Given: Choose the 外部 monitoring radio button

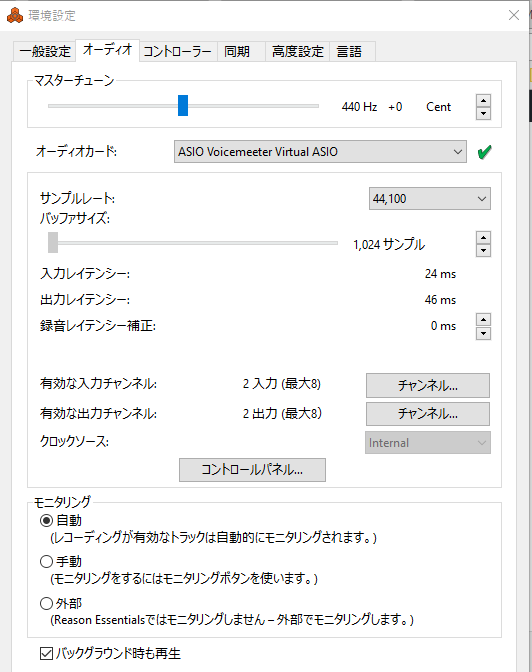Looking at the screenshot, I should [x=46, y=603].
